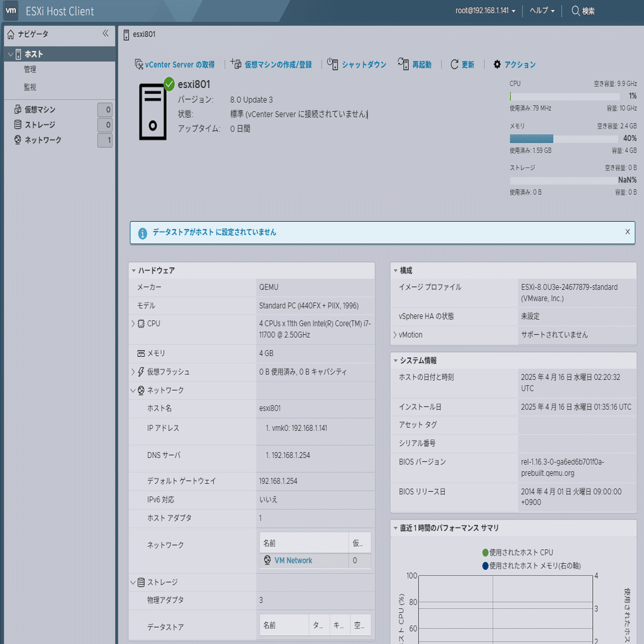
Task: Click the storage usage bar
Action: (563, 181)
